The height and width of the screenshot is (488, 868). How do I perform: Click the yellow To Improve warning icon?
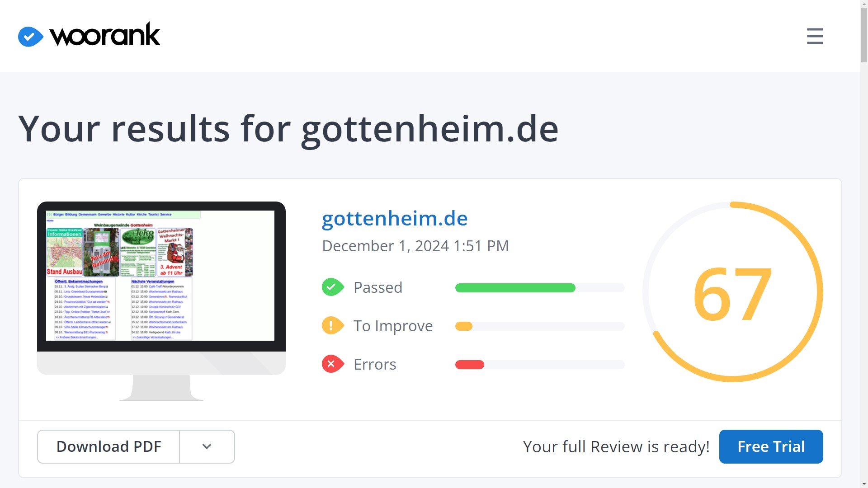click(x=332, y=326)
